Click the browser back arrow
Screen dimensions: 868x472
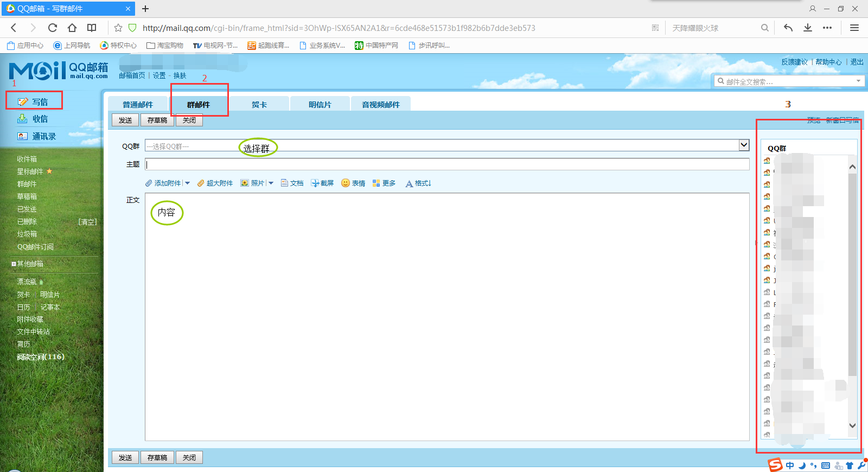(14, 28)
